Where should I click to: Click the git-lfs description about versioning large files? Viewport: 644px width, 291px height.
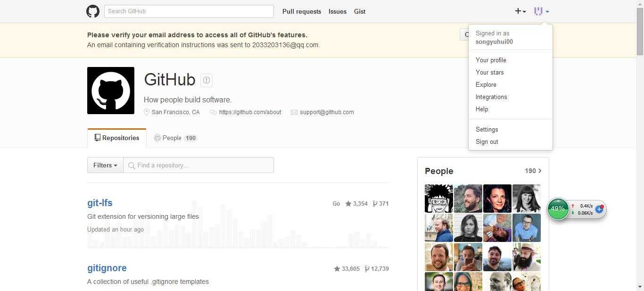(x=143, y=216)
